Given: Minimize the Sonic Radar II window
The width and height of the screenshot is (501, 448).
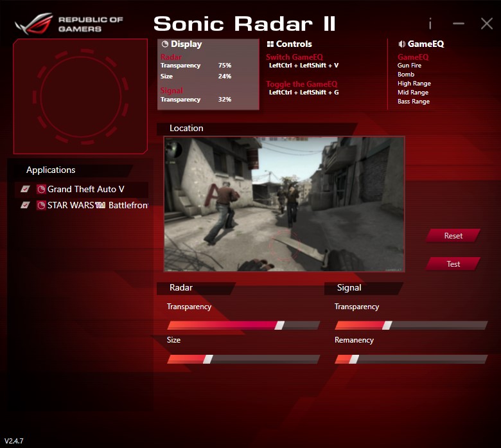Looking at the screenshot, I should click(x=459, y=24).
